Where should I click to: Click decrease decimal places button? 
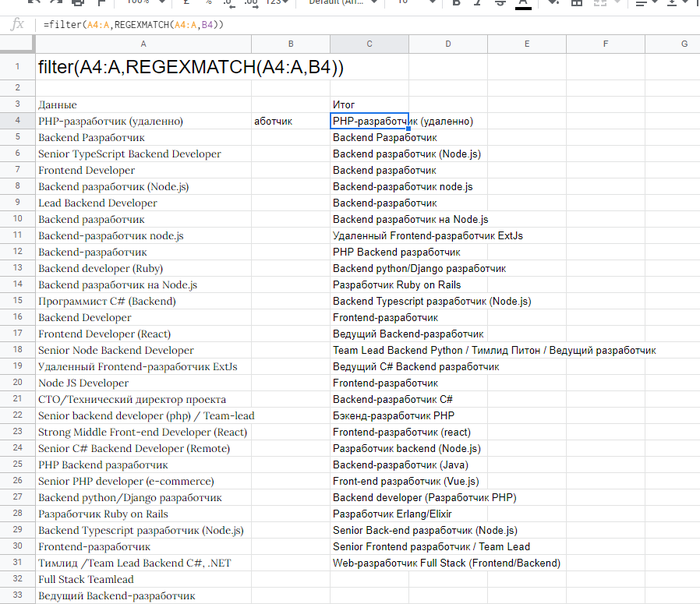[222, 3]
